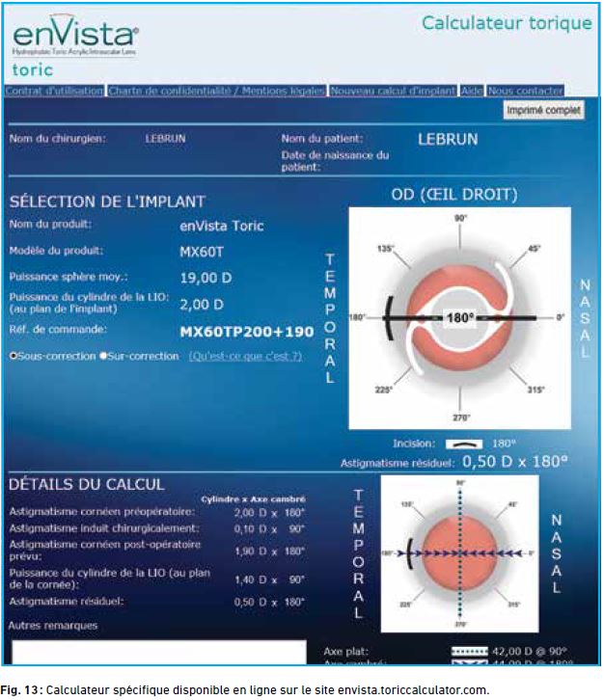Click the surgeon name LEBRUN

(165, 139)
